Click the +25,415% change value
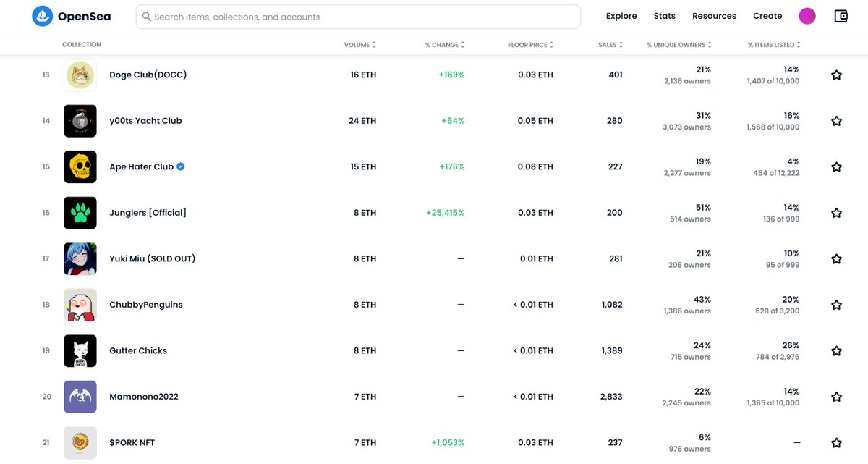 tap(446, 213)
